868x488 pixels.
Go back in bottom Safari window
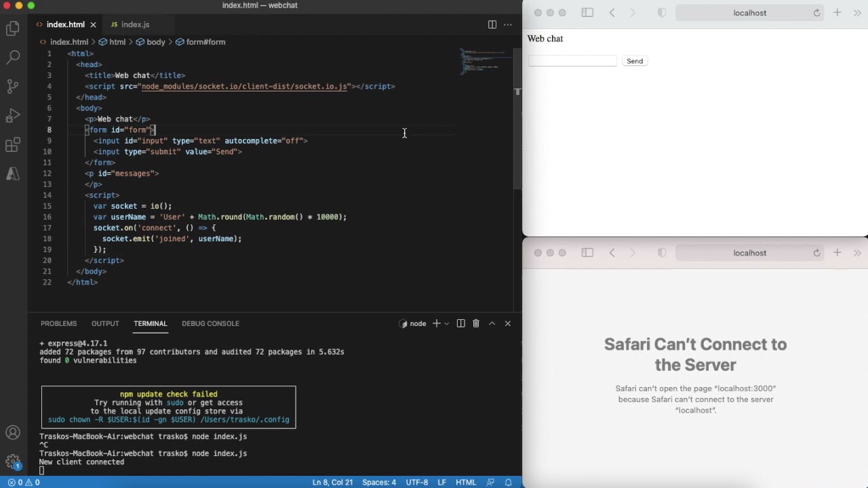(612, 253)
